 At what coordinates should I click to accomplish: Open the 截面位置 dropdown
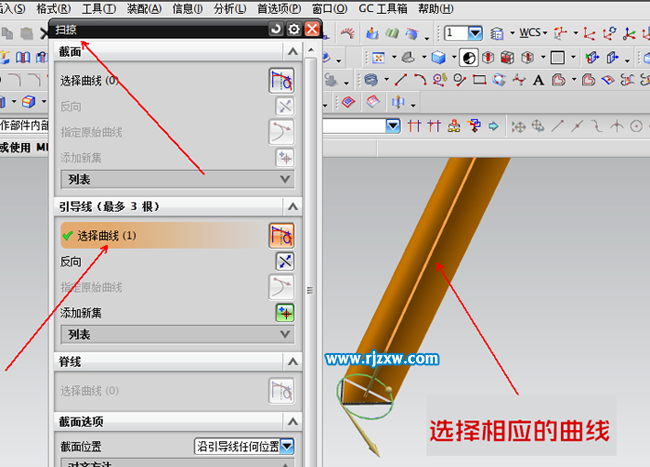(x=288, y=446)
